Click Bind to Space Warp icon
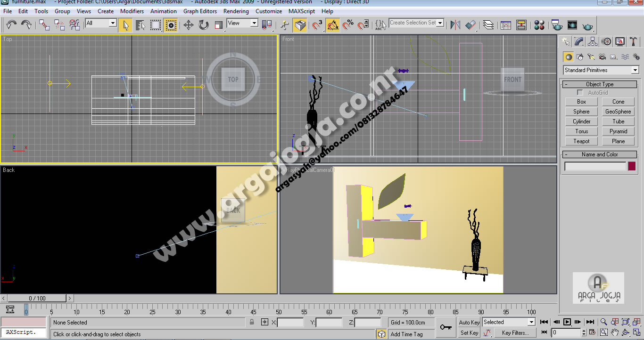 click(74, 24)
